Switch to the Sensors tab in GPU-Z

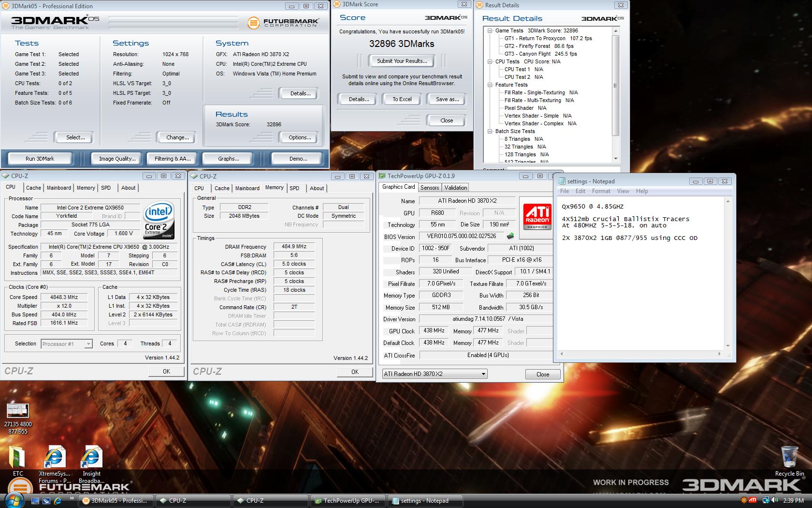[x=430, y=188]
